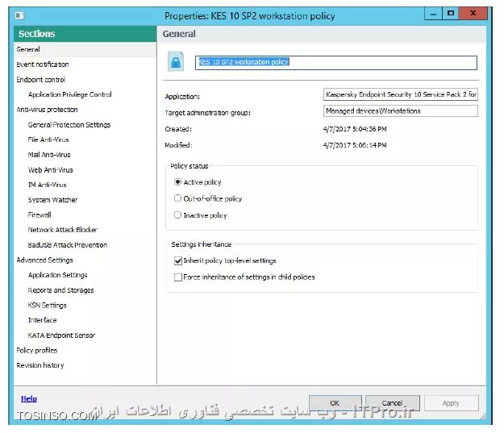504x433 pixels.
Task: Open the Policy profiles section
Action: click(x=37, y=351)
